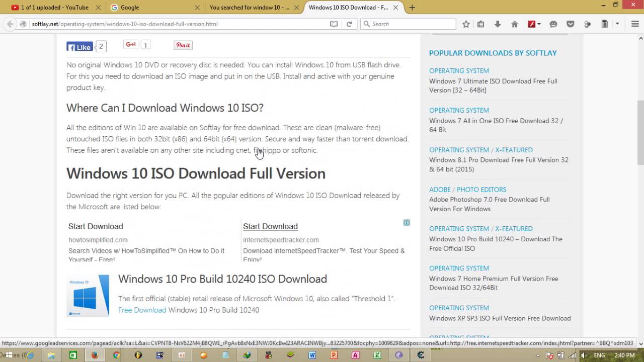
Task: Open Google Chrome from the taskbar
Action: pyautogui.click(x=116, y=355)
